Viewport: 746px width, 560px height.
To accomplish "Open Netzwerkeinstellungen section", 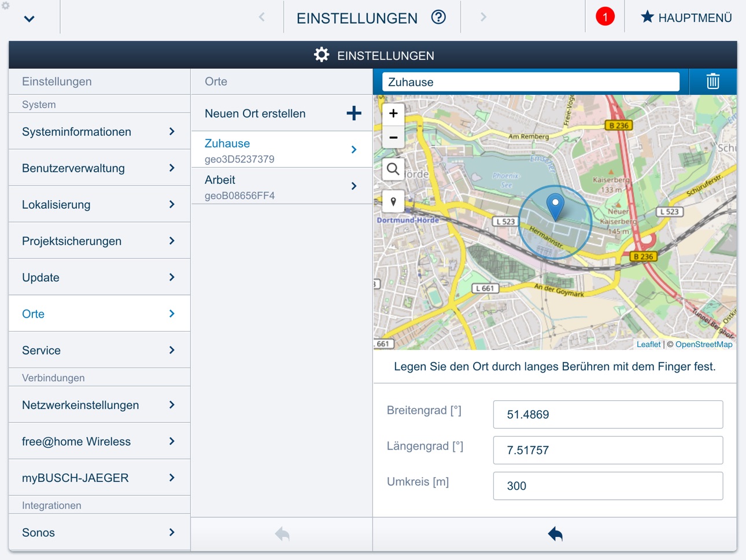I will tap(99, 405).
